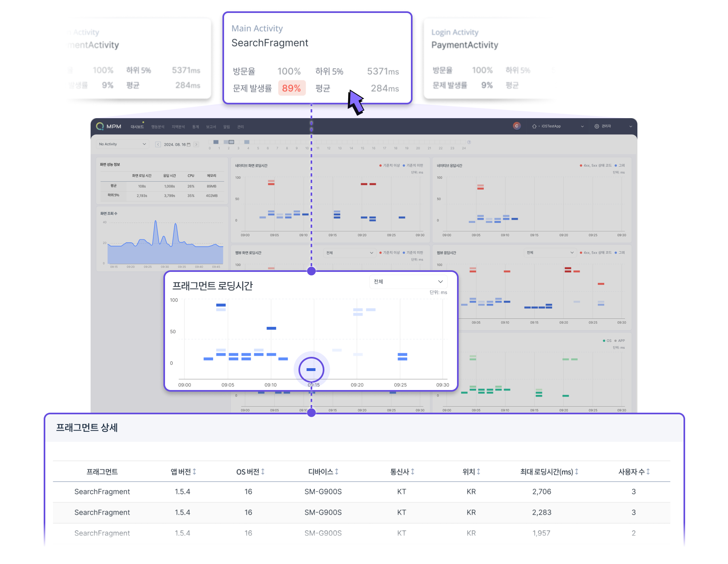Expand the 관리자 account dropdown
Screen dimensions: 728x564
613,126
